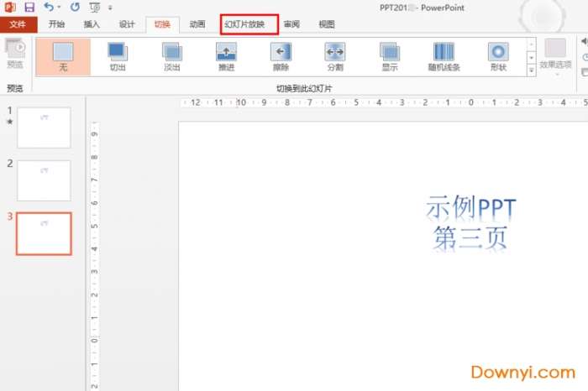588x391 pixels.
Task: Select the 无 (None) transition option
Action: (x=63, y=55)
